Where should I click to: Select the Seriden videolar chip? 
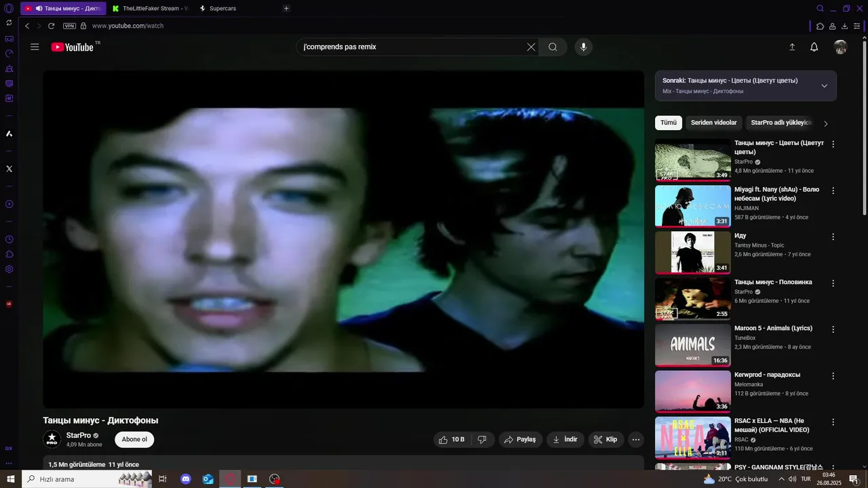tap(713, 123)
